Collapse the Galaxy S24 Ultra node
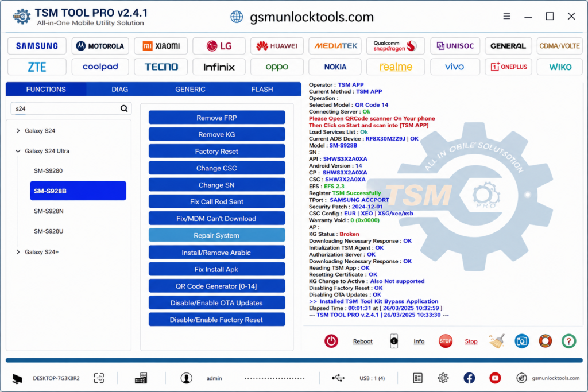Image resolution: width=588 pixels, height=392 pixels. click(18, 151)
